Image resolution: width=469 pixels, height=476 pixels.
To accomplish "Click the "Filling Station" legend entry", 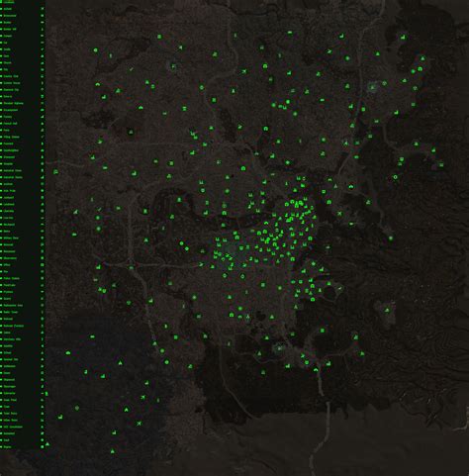I will (x=12, y=137).
